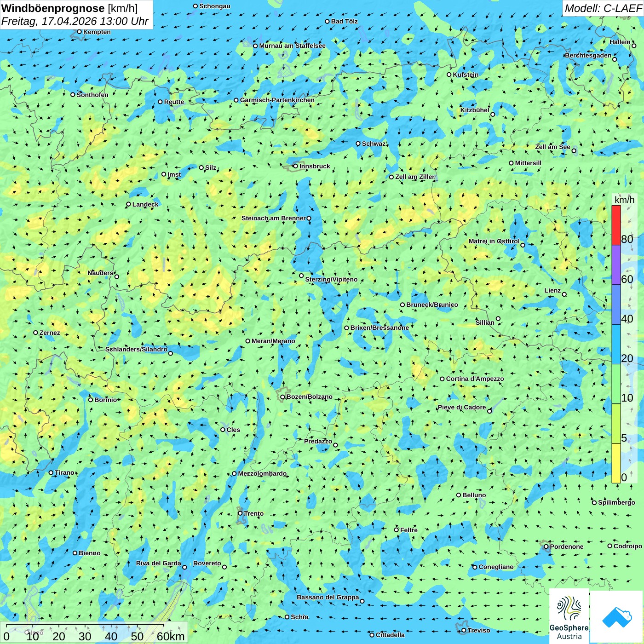Click the Bienno label
This screenshot has width=644, height=644.
[x=89, y=553]
